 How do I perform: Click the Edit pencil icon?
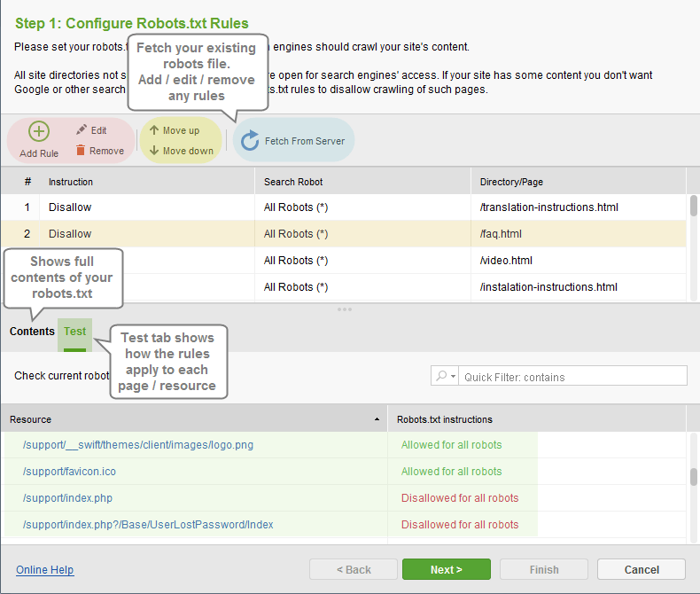point(82,129)
